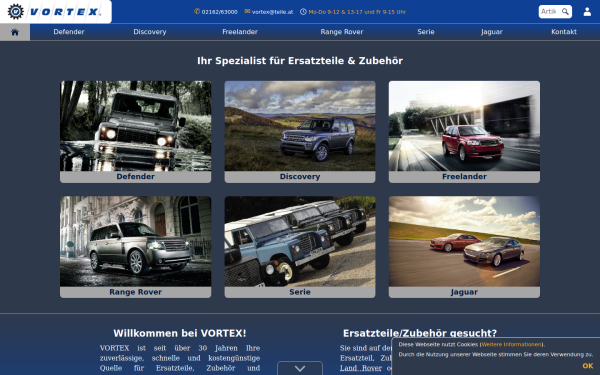
Task: Open the Kontakt menu item
Action: click(x=564, y=32)
